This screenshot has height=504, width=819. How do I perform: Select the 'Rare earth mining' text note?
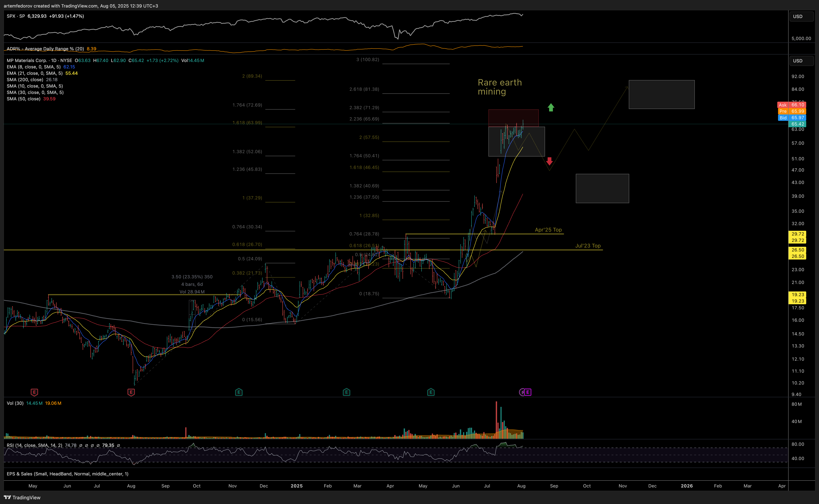pos(500,87)
